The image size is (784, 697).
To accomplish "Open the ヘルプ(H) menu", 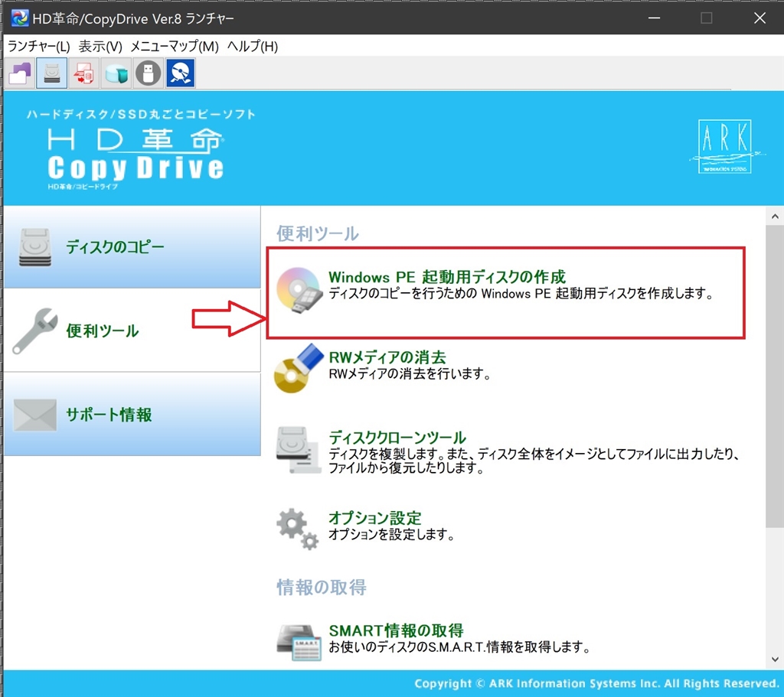I will [x=253, y=47].
